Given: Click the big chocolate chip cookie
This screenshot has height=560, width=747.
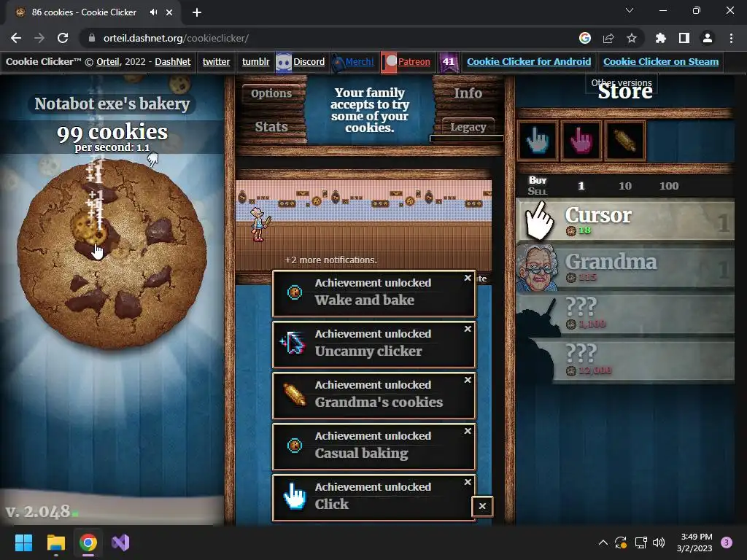Looking at the screenshot, I should 112,254.
